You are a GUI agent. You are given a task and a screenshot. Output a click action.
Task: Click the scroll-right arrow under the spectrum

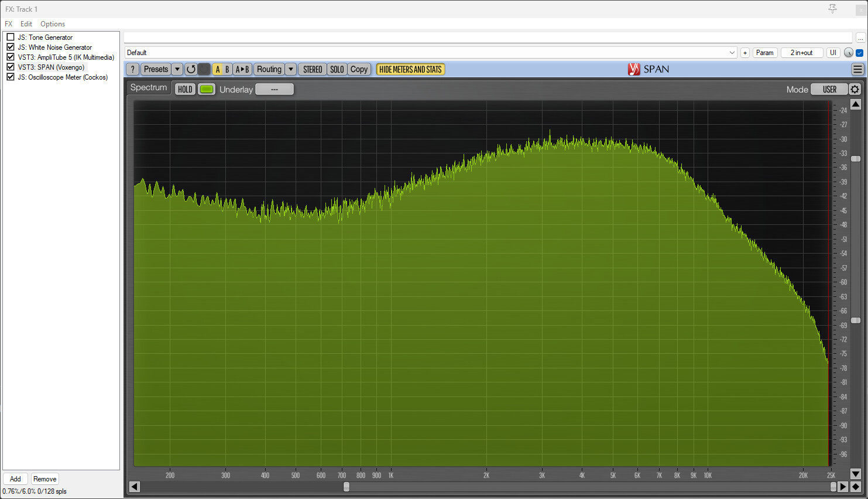843,487
